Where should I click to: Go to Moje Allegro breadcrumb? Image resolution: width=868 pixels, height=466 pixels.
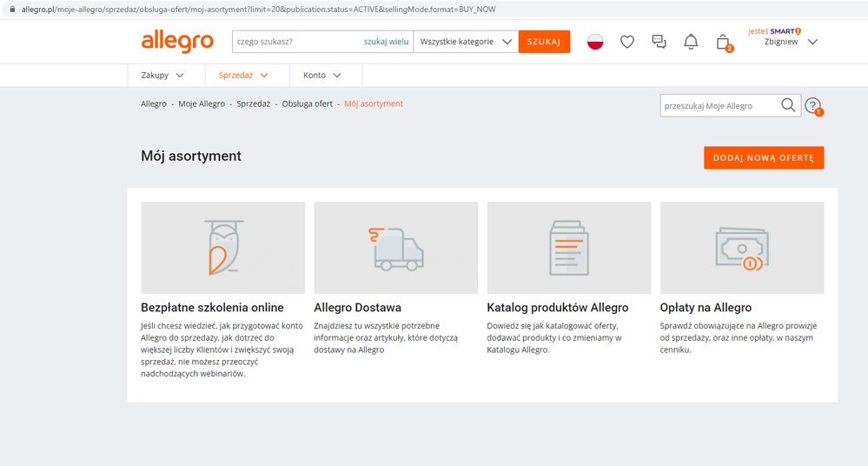click(x=202, y=103)
